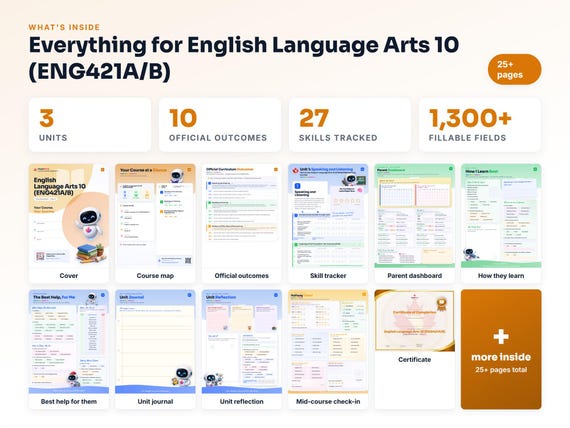The image size is (570, 428).
Task: Click the 'How they learn' caption label
Action: (x=501, y=276)
